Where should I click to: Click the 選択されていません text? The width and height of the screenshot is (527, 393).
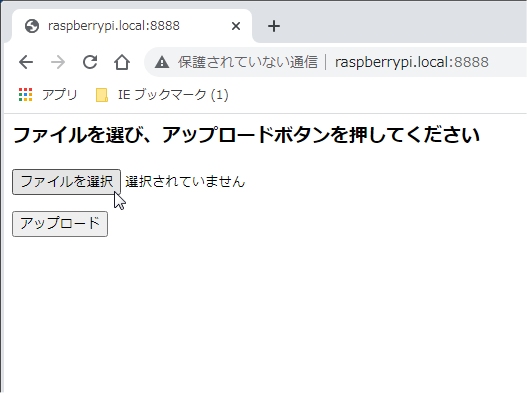tap(185, 182)
